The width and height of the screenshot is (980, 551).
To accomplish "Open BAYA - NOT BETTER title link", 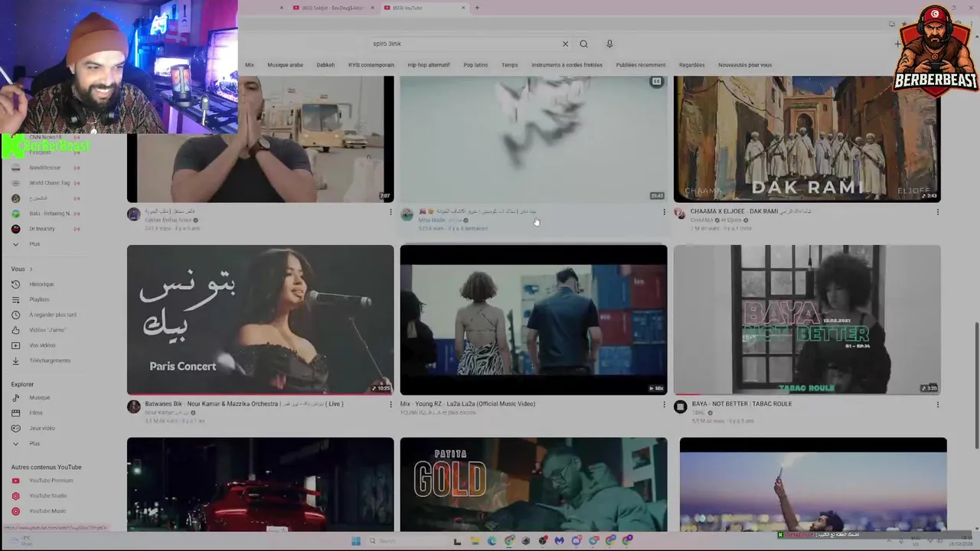I will [742, 404].
